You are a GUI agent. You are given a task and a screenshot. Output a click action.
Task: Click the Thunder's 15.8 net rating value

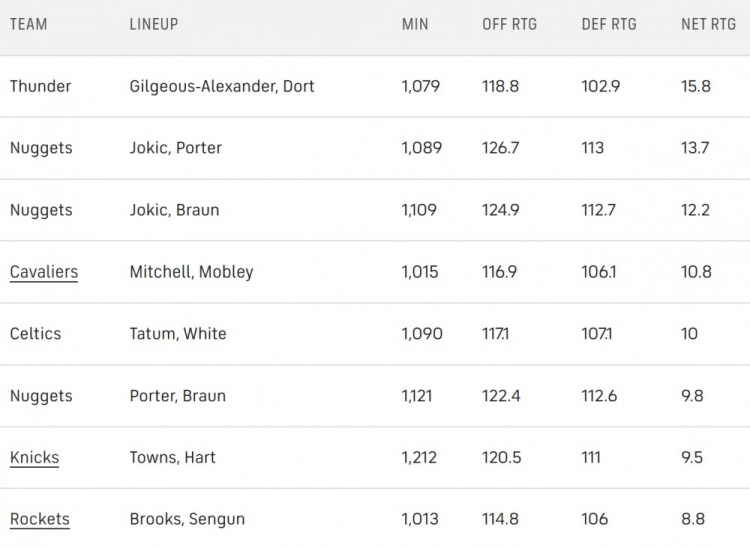(x=696, y=86)
